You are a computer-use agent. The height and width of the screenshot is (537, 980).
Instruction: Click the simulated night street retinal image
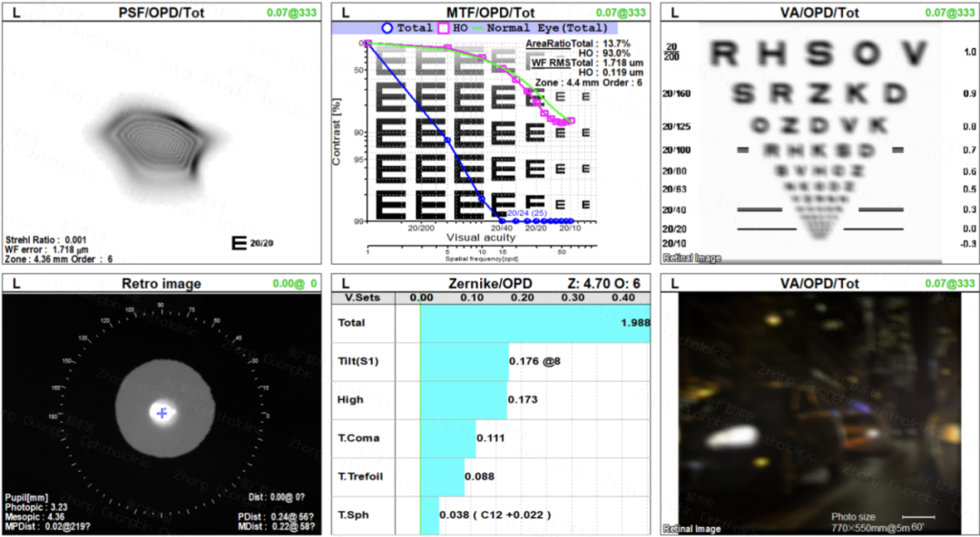pos(819,414)
